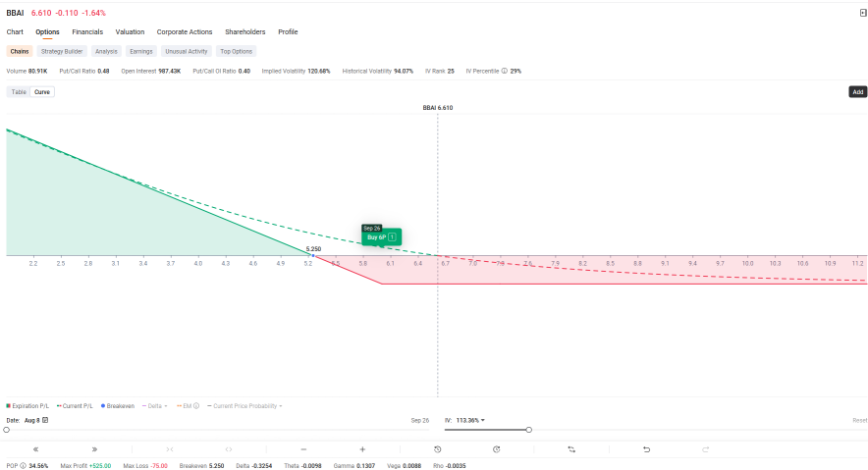The image size is (868, 470).
Task: Expand Current Price Probability dropdown
Action: point(244,406)
